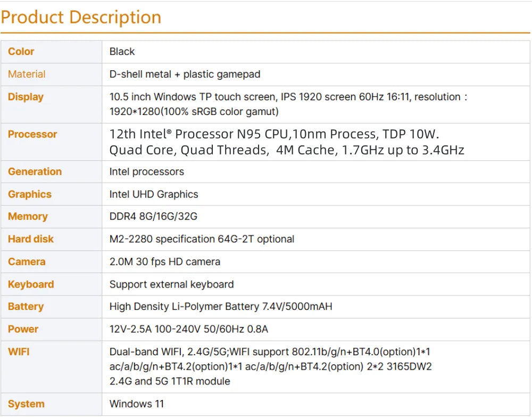Select the Display row label
The image size is (532, 417).
point(26,97)
